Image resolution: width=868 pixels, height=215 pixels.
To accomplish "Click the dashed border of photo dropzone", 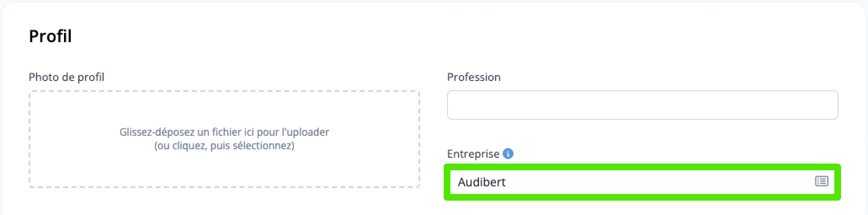I will tap(224, 91).
